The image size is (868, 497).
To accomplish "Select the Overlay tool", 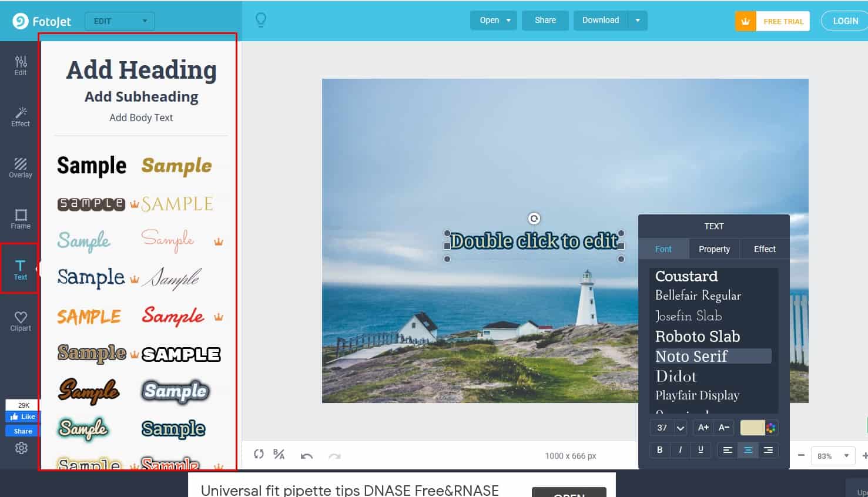I will pyautogui.click(x=21, y=167).
